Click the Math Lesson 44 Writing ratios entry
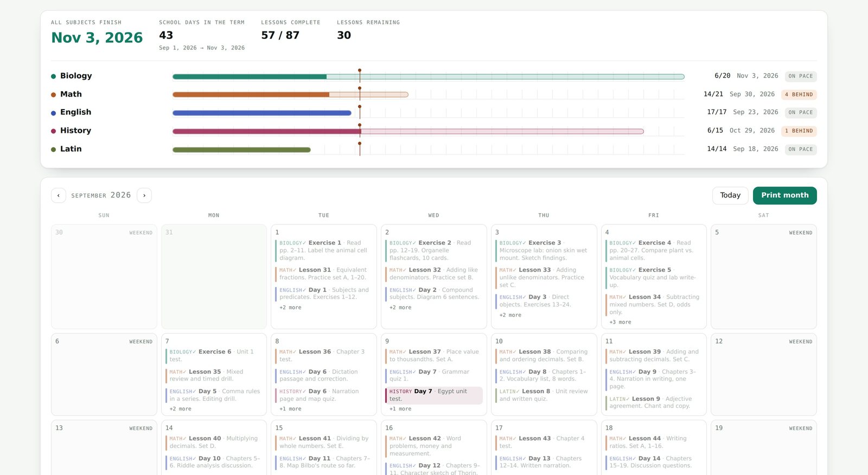This screenshot has width=868, height=475. pos(654,442)
